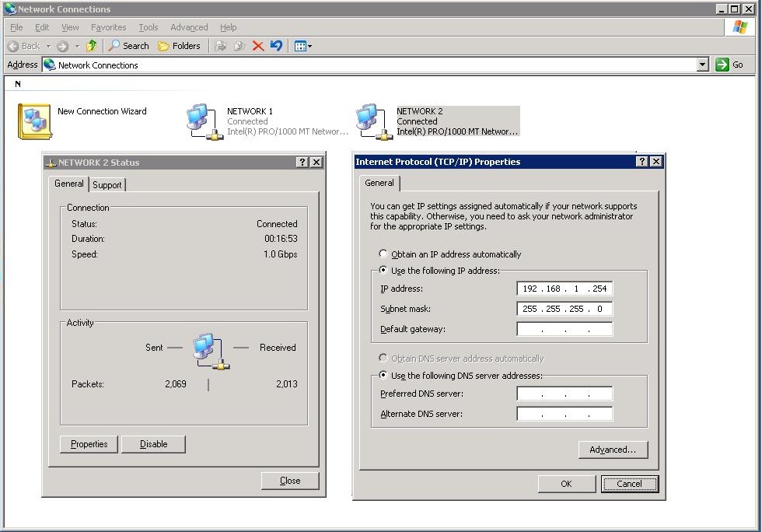
Task: Open the Back history dropdown arrow
Action: pyautogui.click(x=48, y=46)
